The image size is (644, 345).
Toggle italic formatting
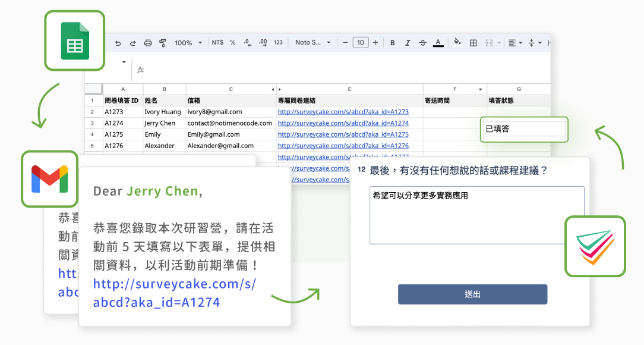408,43
